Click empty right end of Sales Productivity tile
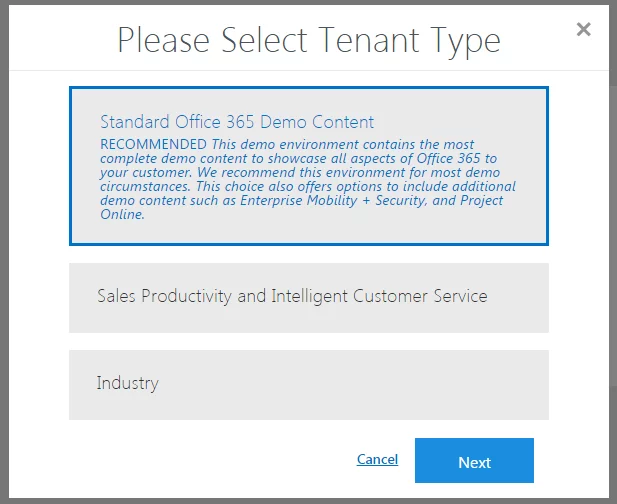Viewport: 617px width, 504px height. coord(525,297)
